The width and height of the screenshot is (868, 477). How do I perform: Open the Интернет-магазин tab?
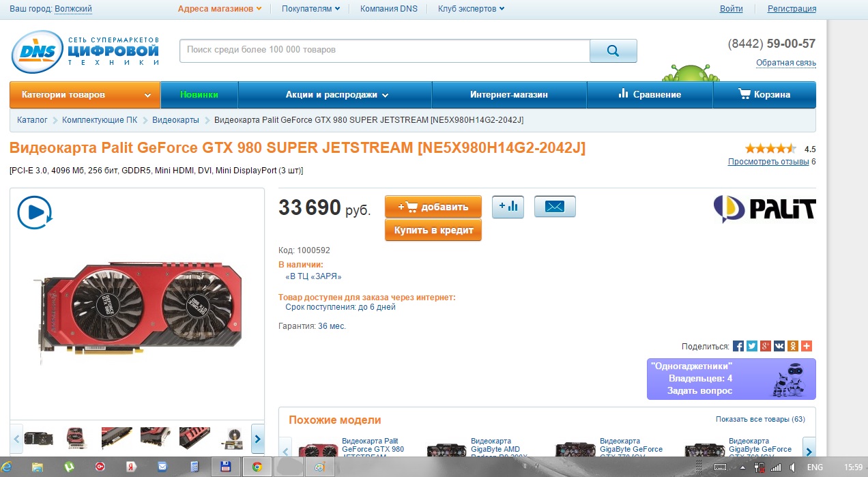509,95
